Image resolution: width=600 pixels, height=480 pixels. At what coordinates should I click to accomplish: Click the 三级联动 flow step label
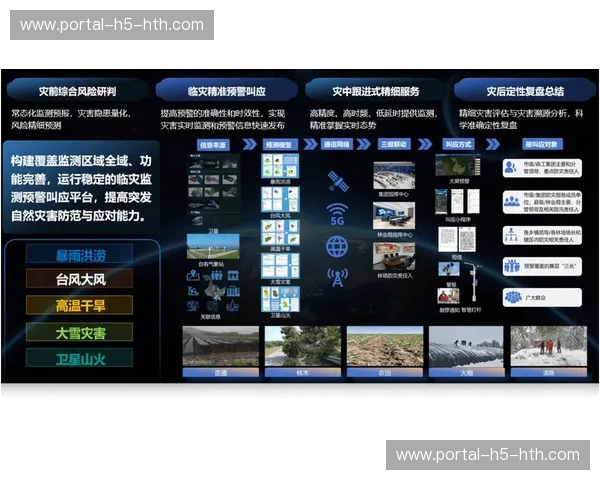coord(394,144)
